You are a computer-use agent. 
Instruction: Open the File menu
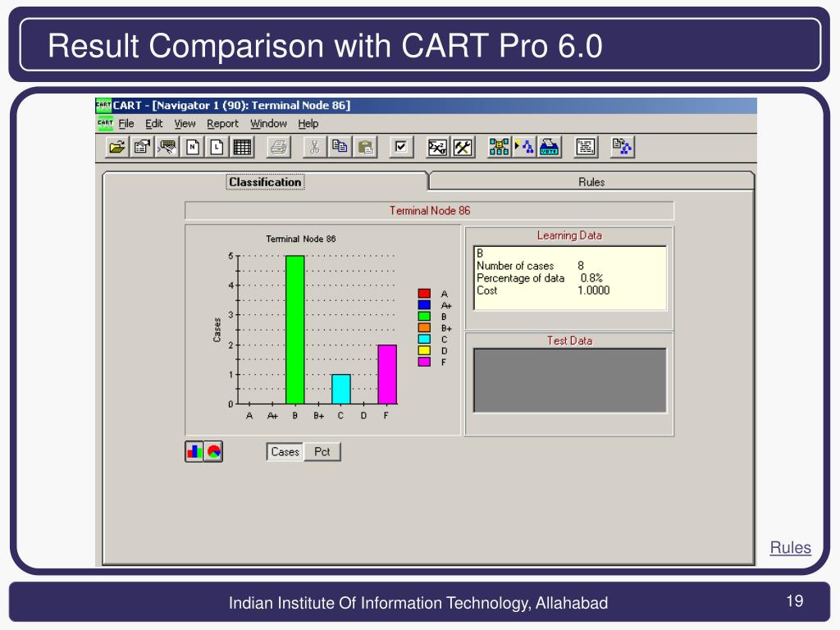tap(126, 124)
